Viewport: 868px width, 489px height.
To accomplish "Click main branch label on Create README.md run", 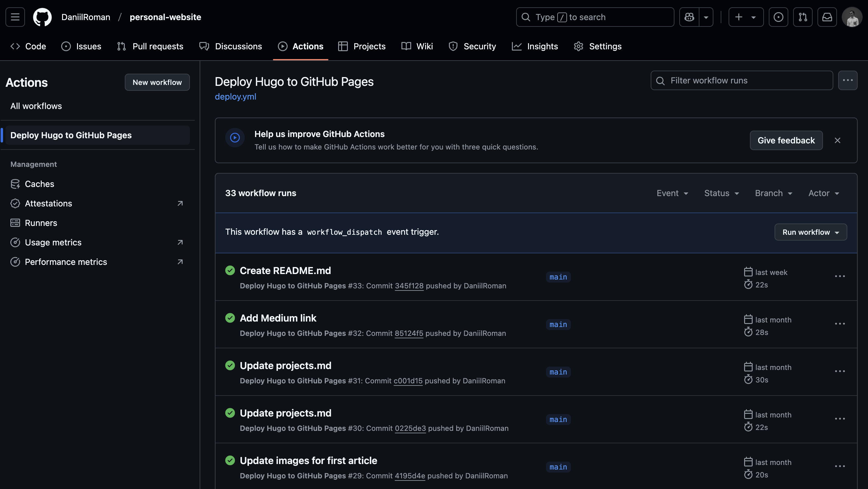I will 558,277.
